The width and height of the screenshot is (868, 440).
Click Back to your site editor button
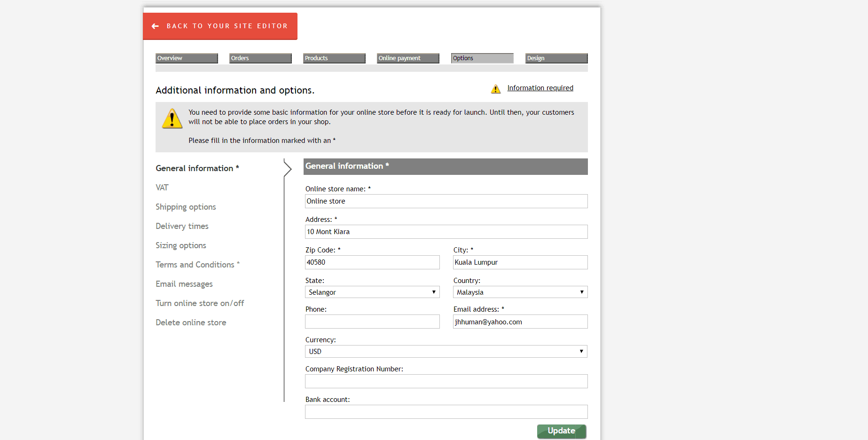tap(220, 26)
